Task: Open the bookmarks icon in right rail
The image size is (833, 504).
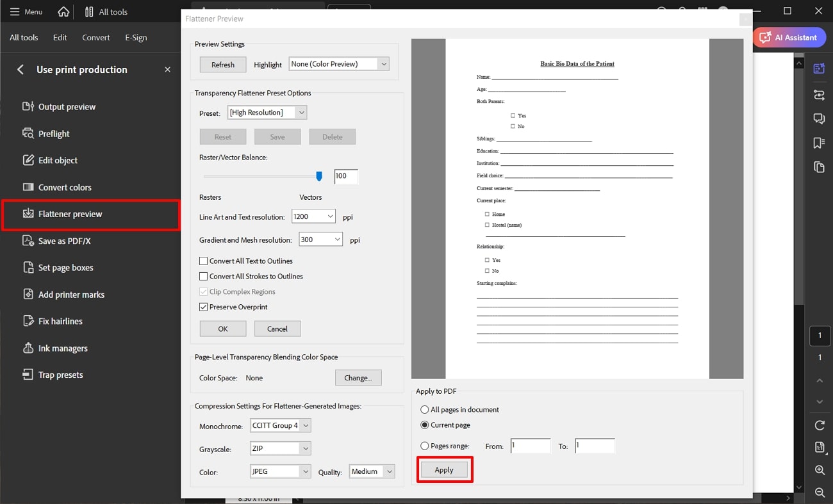Action: tap(819, 143)
